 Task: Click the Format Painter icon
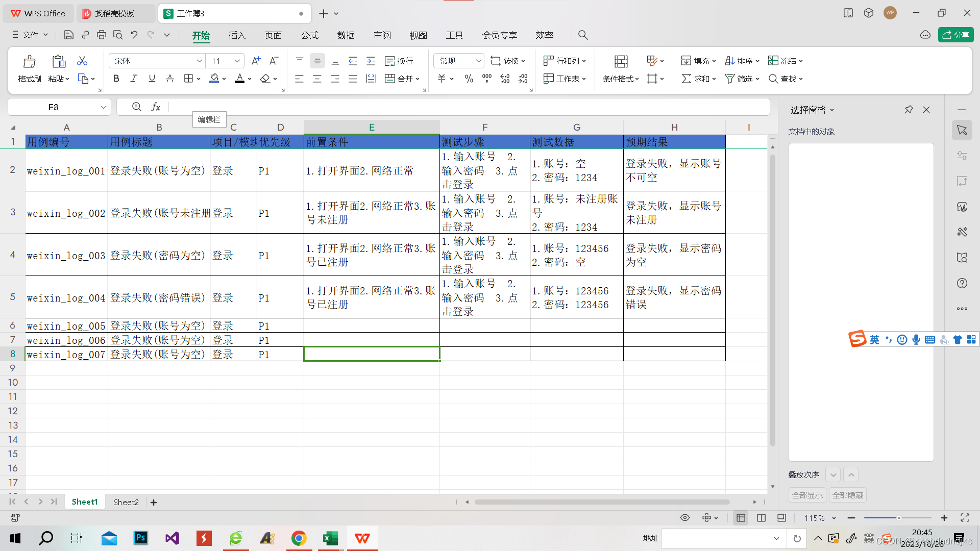29,62
